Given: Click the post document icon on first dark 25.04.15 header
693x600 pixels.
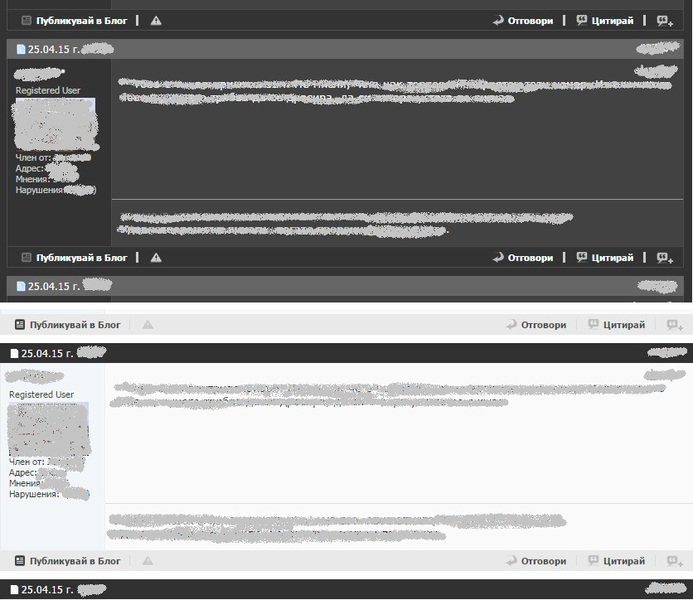Looking at the screenshot, I should (x=21, y=48).
